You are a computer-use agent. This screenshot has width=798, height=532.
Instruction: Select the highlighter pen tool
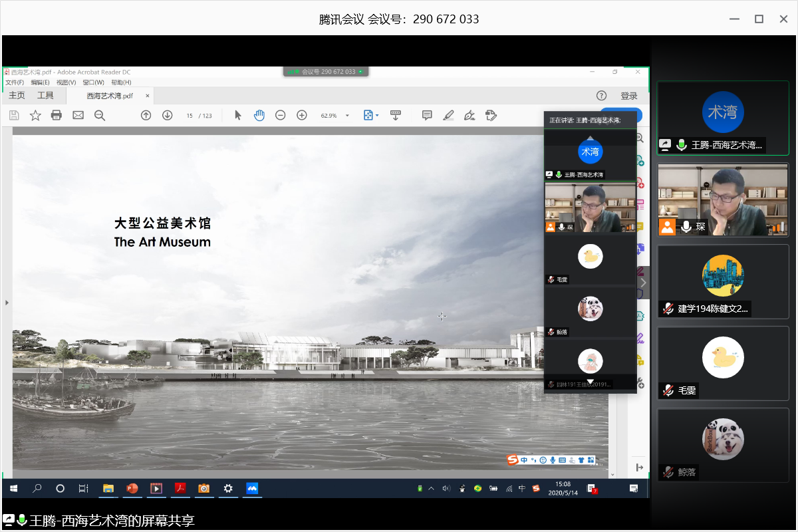(448, 115)
